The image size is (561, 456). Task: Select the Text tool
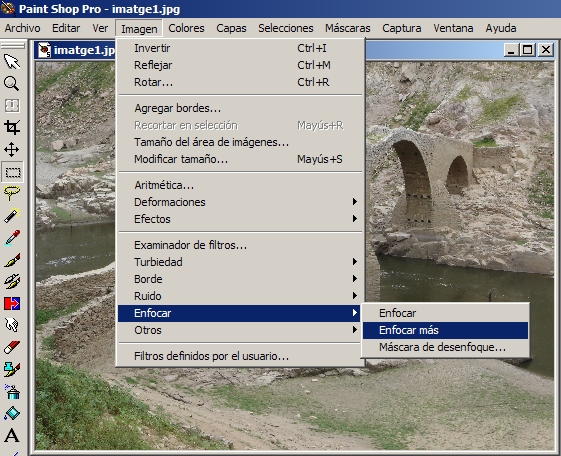tap(12, 436)
